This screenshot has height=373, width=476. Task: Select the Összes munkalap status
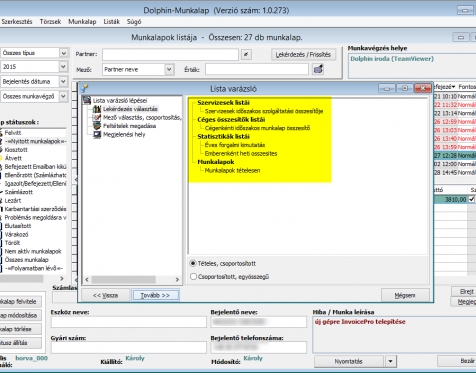point(26,260)
